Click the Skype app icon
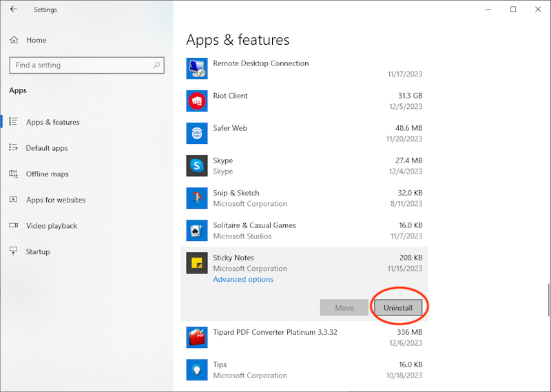The width and height of the screenshot is (551, 392). point(197,165)
